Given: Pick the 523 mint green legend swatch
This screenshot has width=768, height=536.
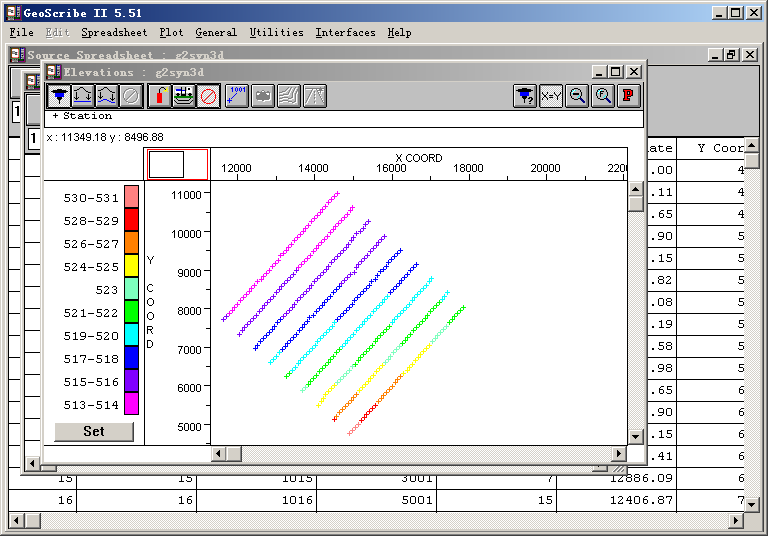Looking at the screenshot, I should 131,289.
